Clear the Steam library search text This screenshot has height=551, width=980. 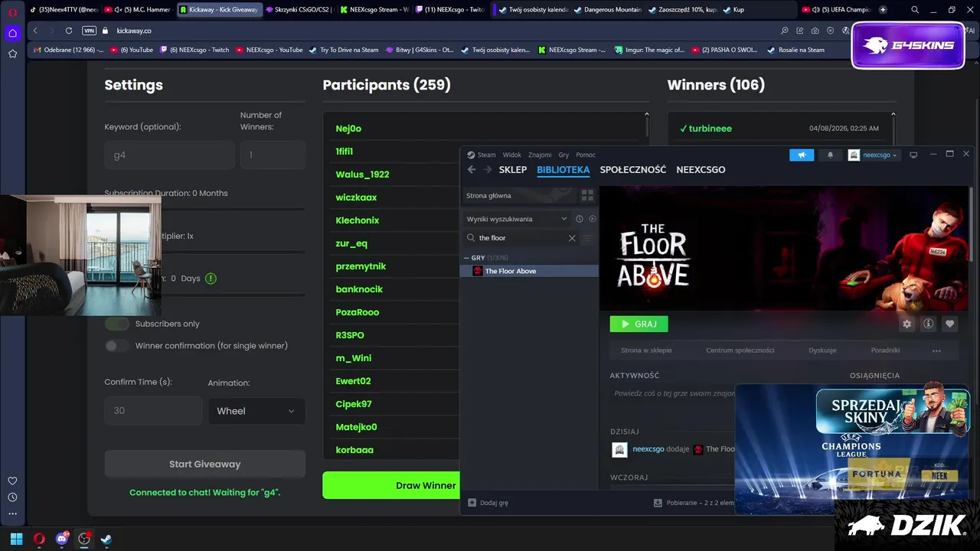click(x=572, y=238)
